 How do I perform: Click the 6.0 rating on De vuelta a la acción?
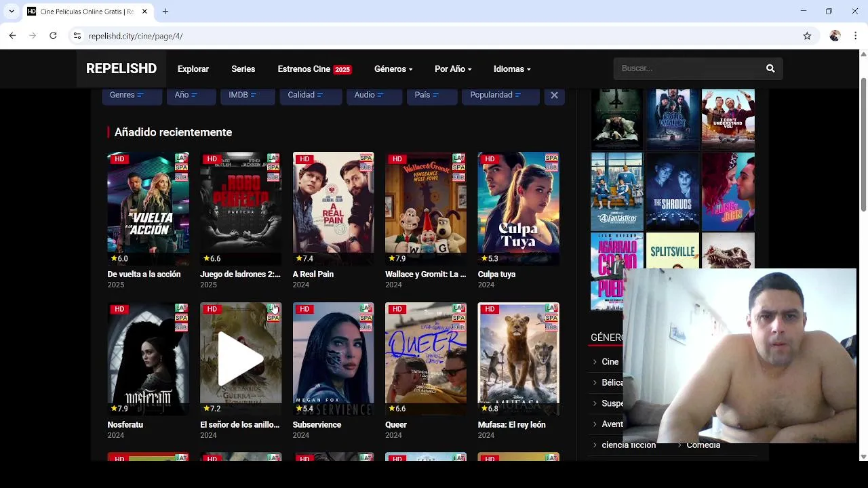[119, 258]
